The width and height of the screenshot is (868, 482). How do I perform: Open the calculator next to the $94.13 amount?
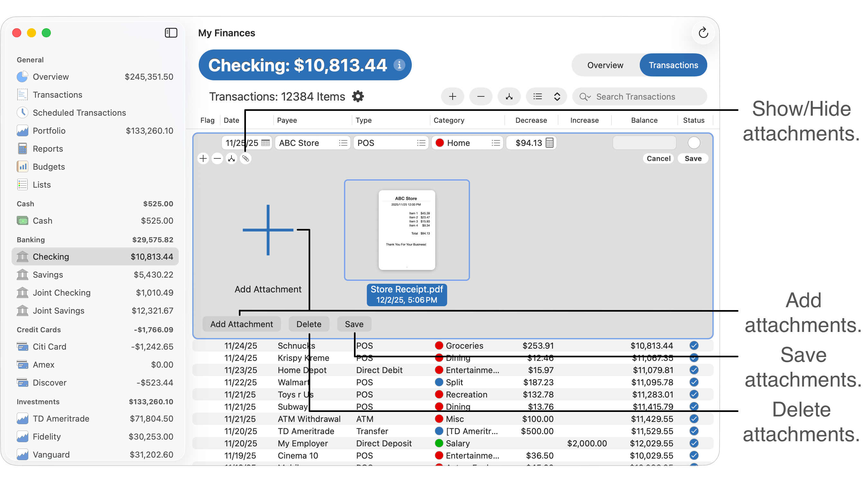click(549, 143)
